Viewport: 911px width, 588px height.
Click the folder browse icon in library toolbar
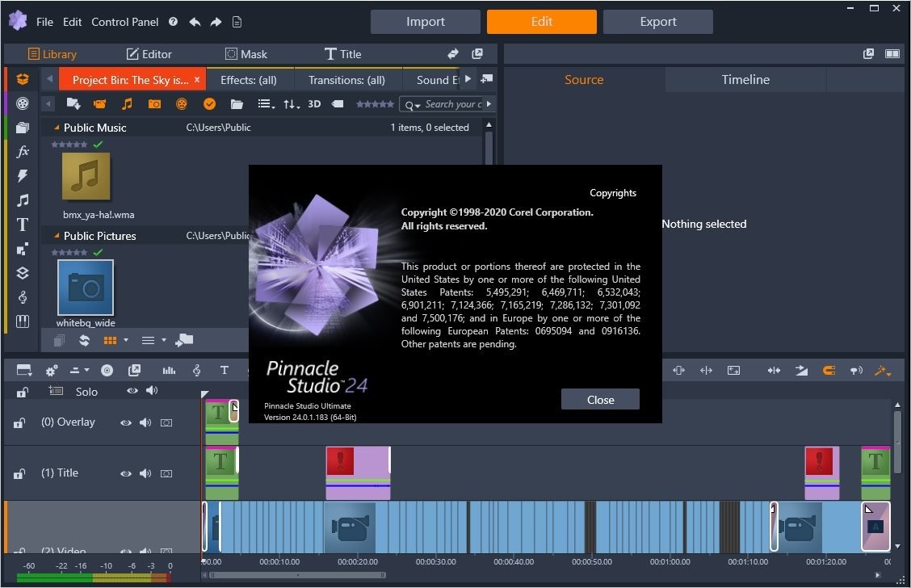[237, 104]
